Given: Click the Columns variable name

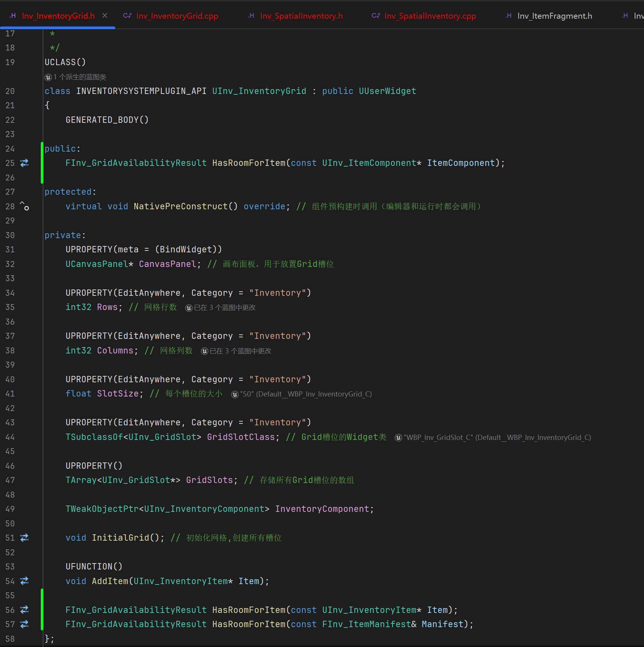Looking at the screenshot, I should coord(115,350).
